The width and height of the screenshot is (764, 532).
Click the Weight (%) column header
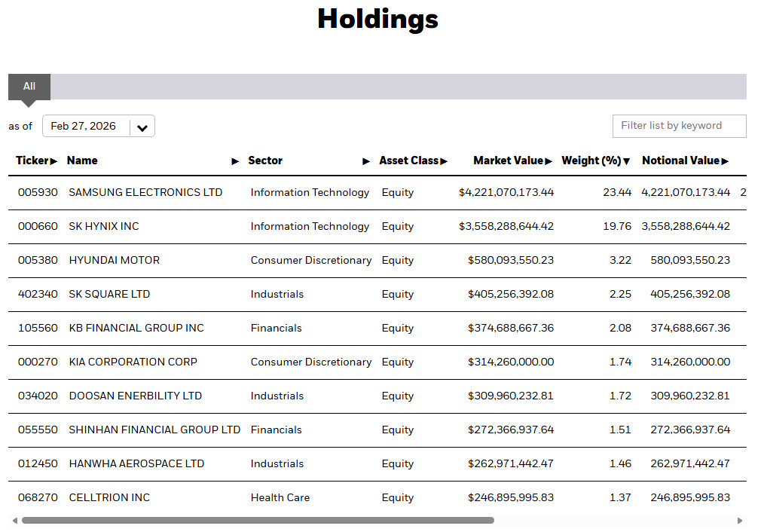click(x=591, y=161)
